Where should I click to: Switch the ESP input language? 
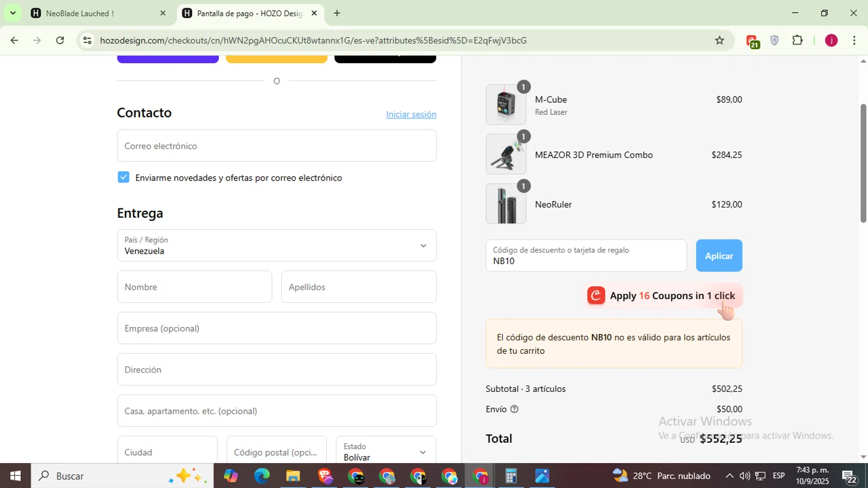(779, 476)
